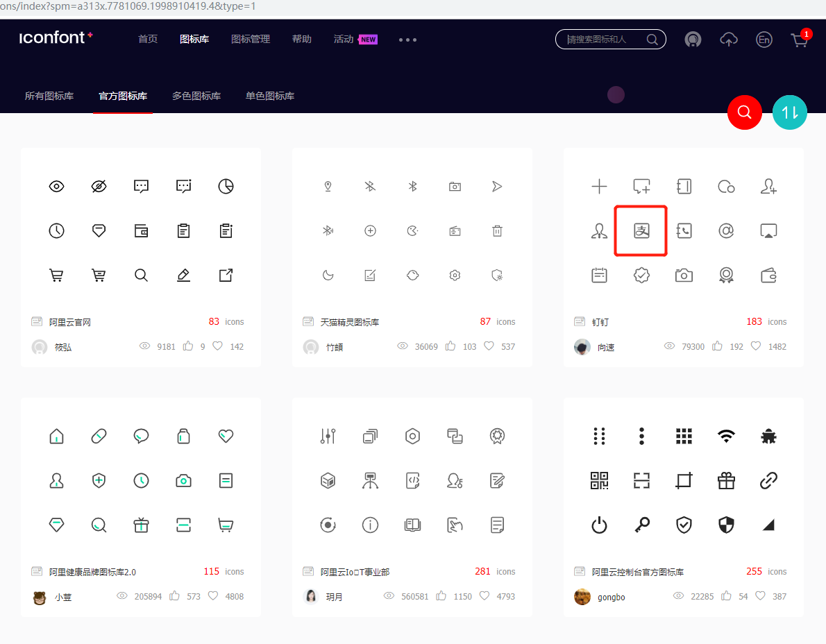Click the cloud upload icon in header
The image size is (826, 644).
[728, 40]
